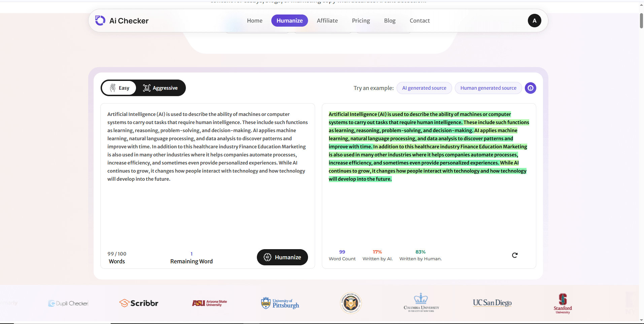Switch to Aggressive humanizing mode
The image size is (644, 324).
[161, 88]
